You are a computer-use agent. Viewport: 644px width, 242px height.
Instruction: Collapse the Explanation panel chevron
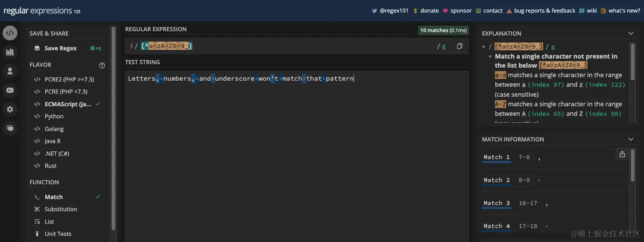click(x=631, y=33)
